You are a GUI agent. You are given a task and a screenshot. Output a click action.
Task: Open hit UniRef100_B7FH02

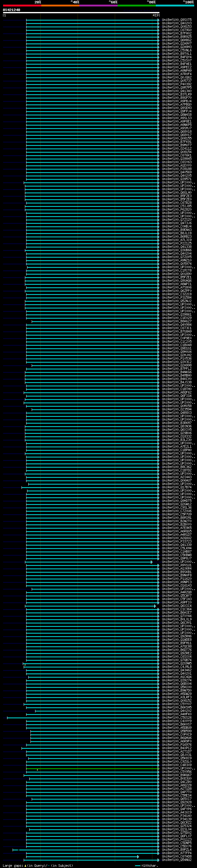pos(177,33)
